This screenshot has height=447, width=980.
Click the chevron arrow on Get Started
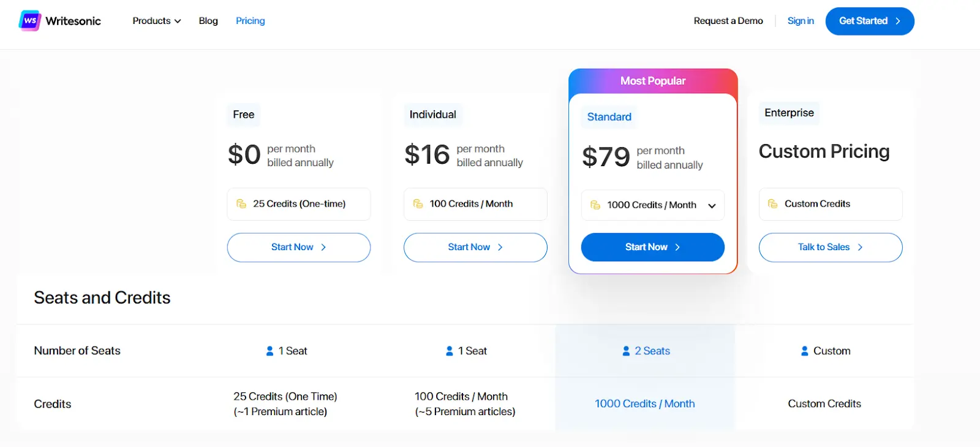[x=898, y=21]
